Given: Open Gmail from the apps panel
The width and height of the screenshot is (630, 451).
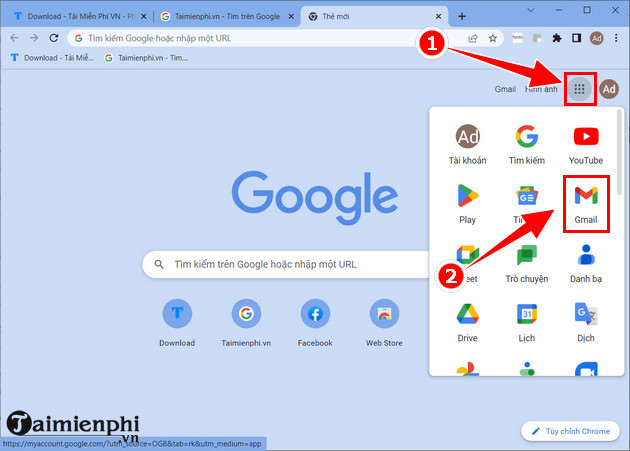Looking at the screenshot, I should click(586, 204).
